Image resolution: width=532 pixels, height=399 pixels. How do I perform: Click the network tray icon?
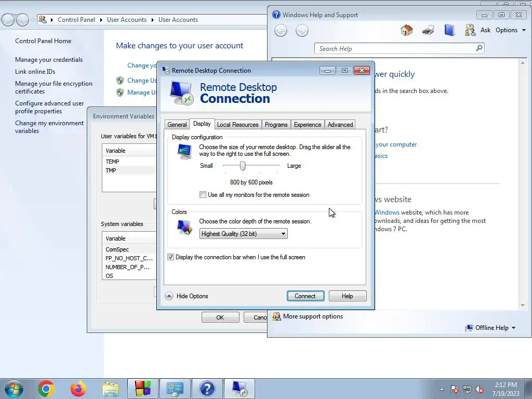click(x=467, y=389)
